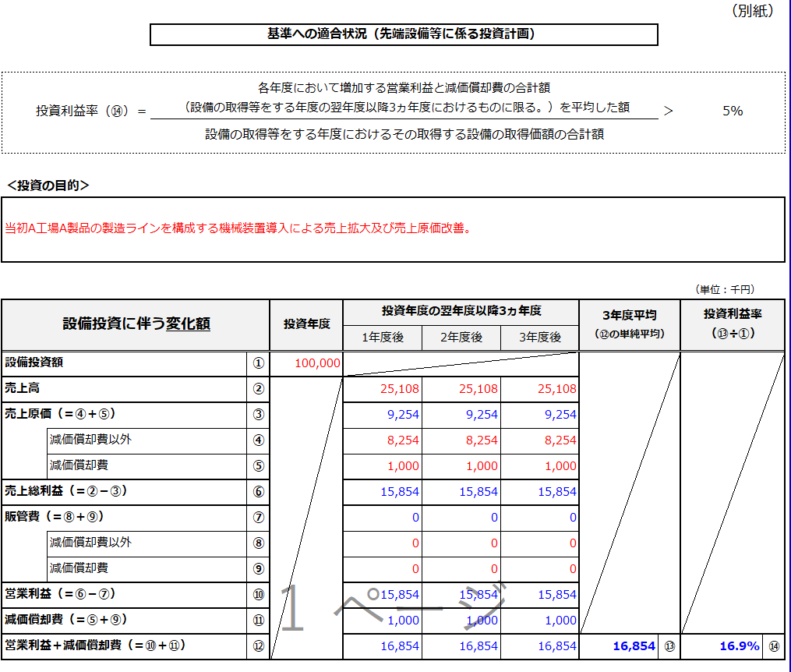
Task: Click the 16.9% investment return rate cell
Action: pos(722,647)
